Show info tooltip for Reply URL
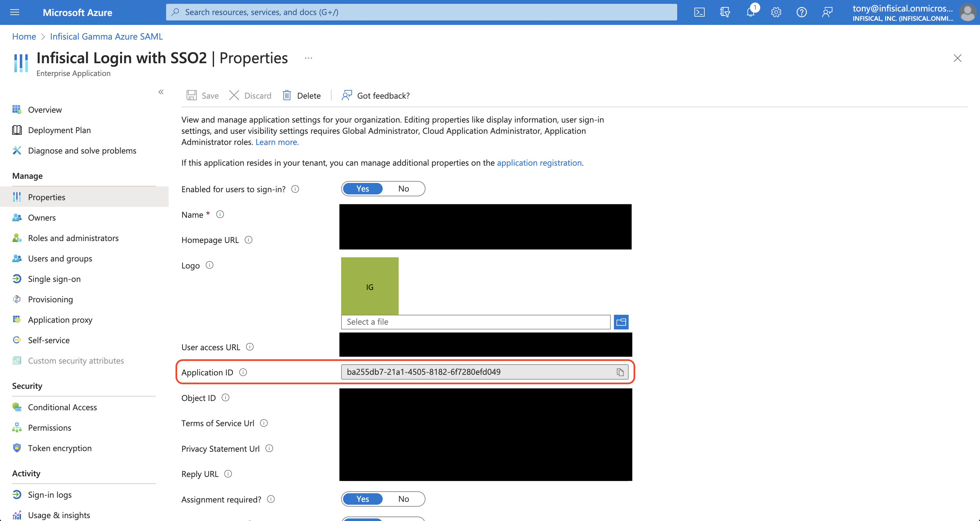 tap(228, 474)
